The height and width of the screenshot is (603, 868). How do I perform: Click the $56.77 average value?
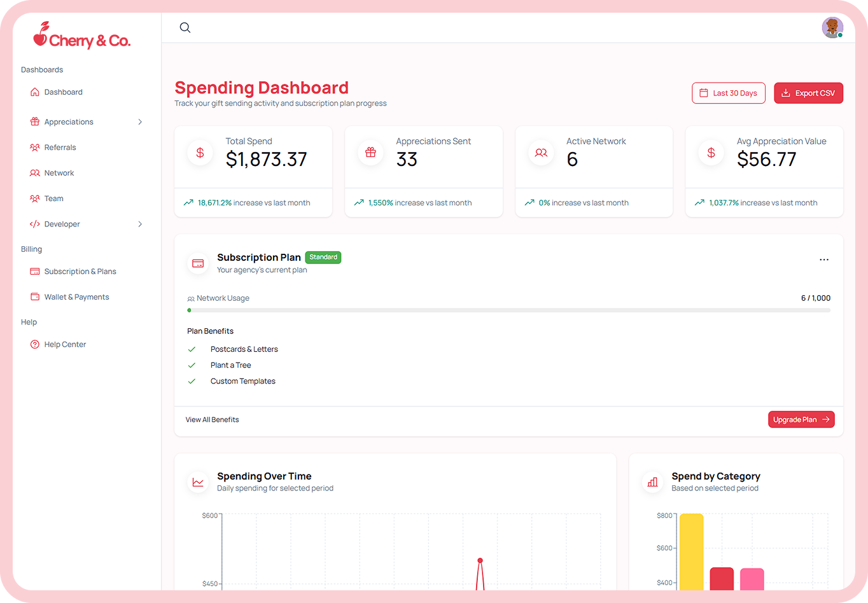(767, 159)
